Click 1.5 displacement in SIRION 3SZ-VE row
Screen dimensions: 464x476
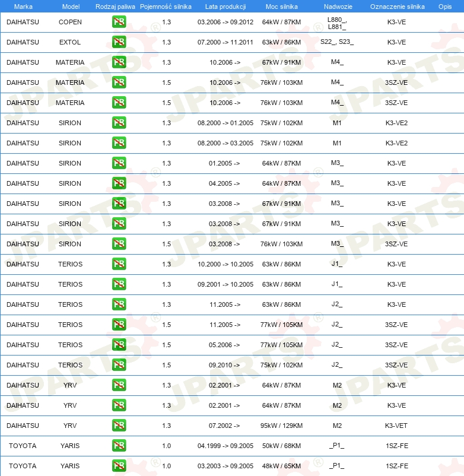click(x=166, y=244)
